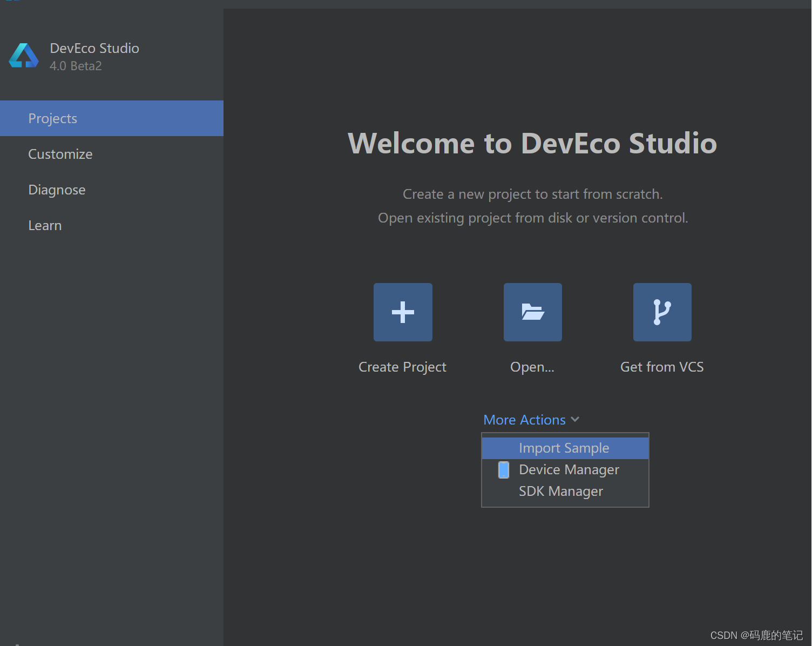Open the Customize sidebar tab

60,154
